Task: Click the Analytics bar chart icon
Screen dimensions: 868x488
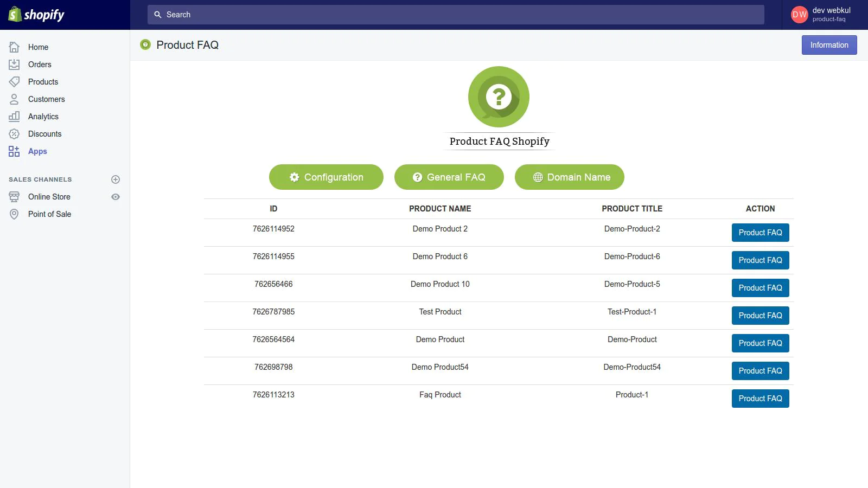Action: coord(14,117)
